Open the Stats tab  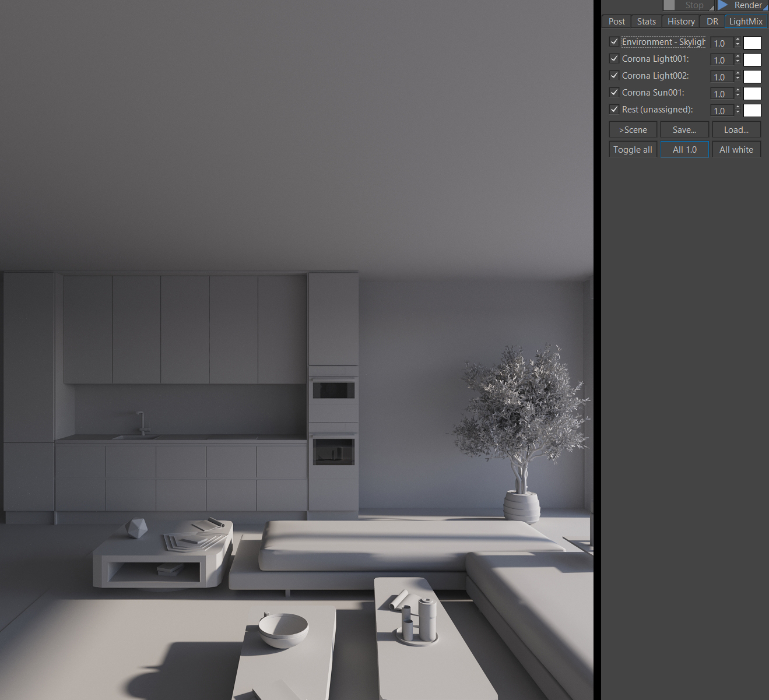point(646,22)
